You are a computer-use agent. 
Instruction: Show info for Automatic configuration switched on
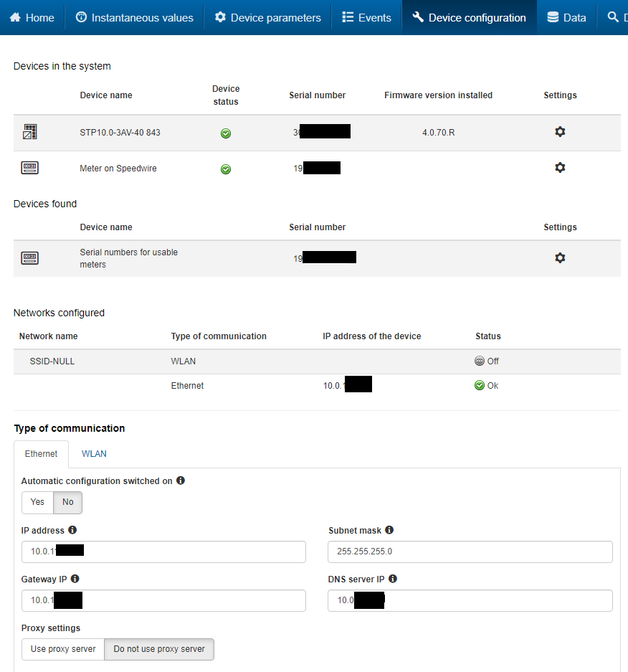(181, 481)
